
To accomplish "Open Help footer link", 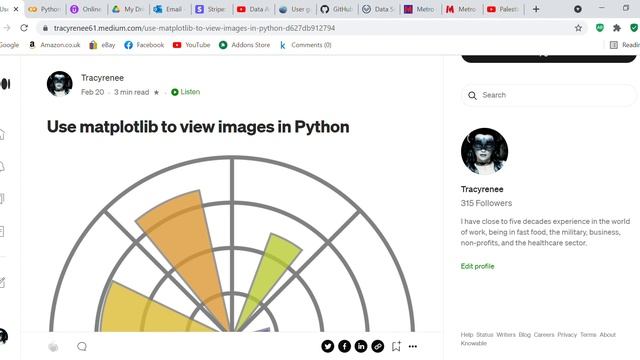I will pos(467,335).
